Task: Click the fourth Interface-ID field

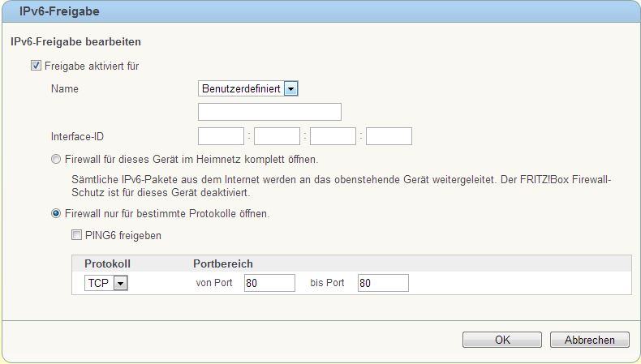Action: tap(389, 136)
